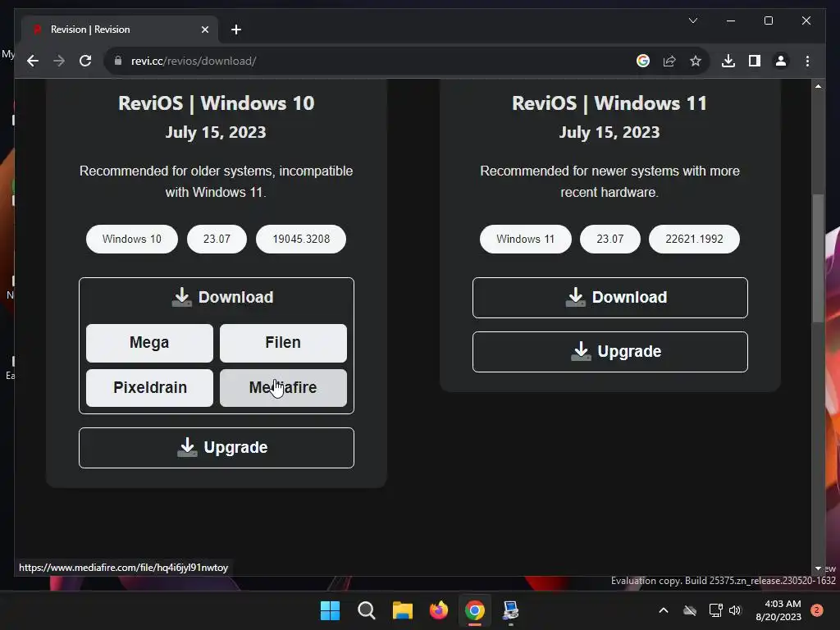Open the computer app on taskbar
The height and width of the screenshot is (630, 840).
click(x=510, y=610)
